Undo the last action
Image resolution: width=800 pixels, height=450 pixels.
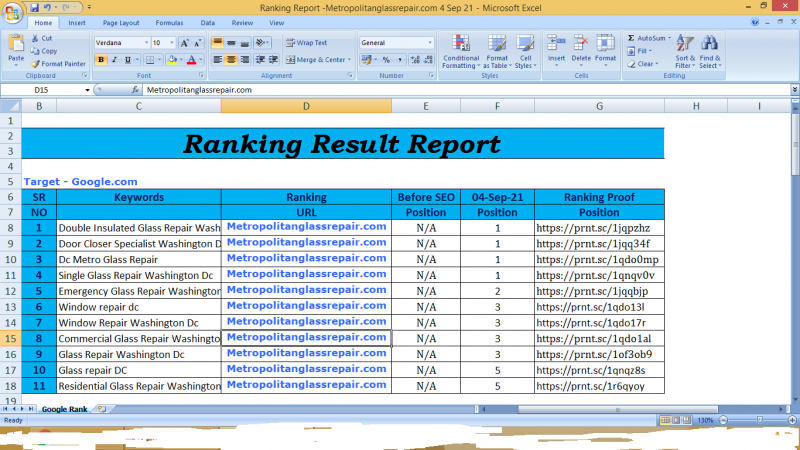[x=47, y=8]
